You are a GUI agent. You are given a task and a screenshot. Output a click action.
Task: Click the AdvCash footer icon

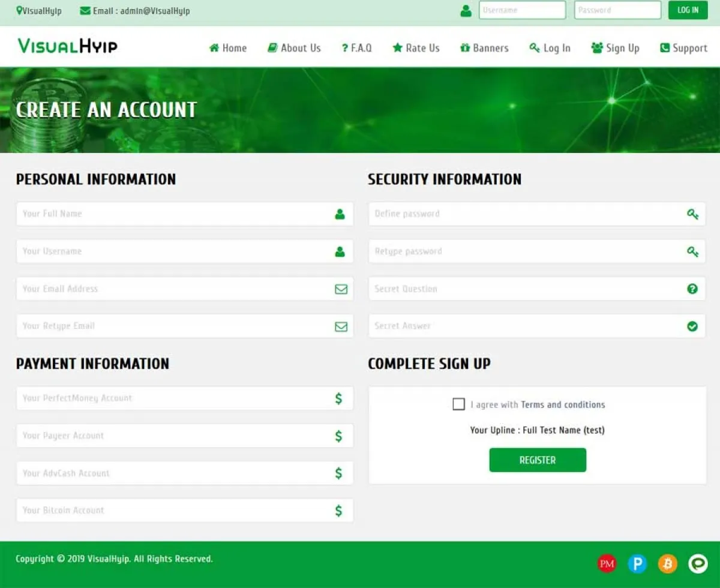click(x=698, y=563)
